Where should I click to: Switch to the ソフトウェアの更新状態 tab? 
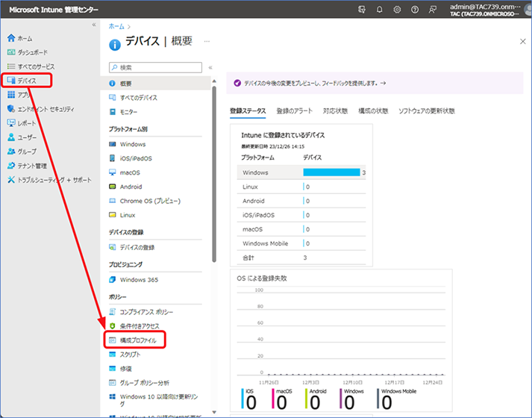coord(427,111)
